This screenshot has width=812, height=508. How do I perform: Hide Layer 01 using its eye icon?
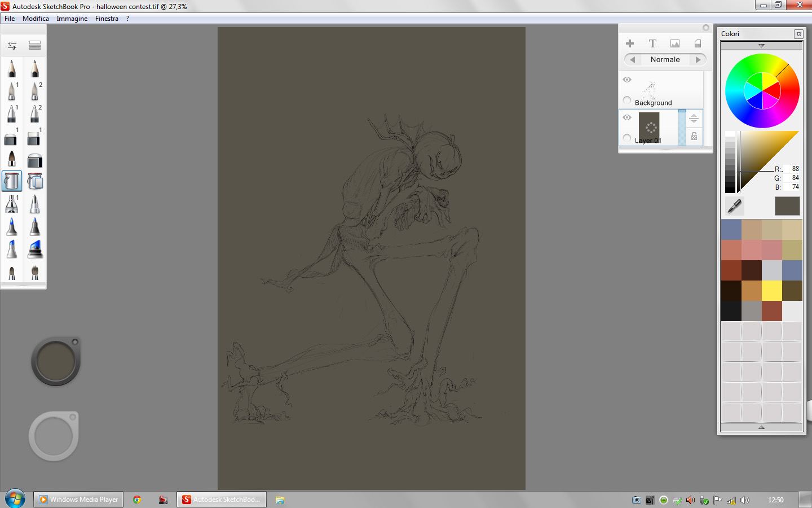[x=627, y=117]
